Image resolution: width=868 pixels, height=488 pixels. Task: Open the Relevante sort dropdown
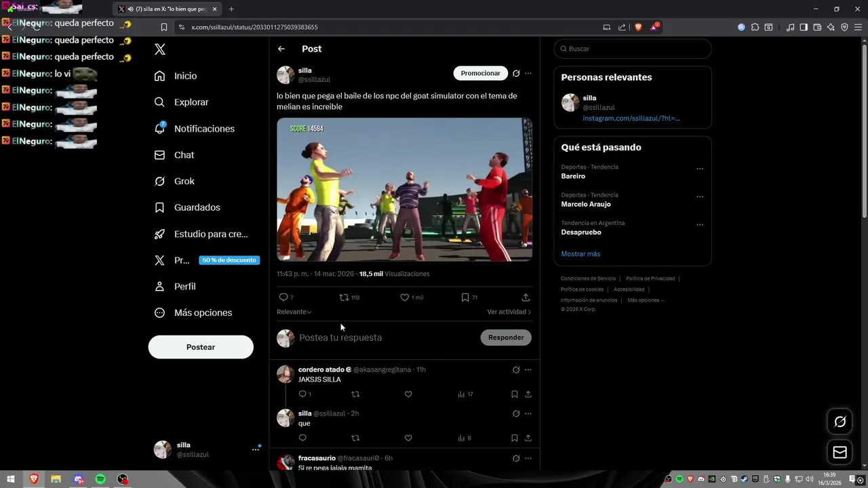[294, 312]
